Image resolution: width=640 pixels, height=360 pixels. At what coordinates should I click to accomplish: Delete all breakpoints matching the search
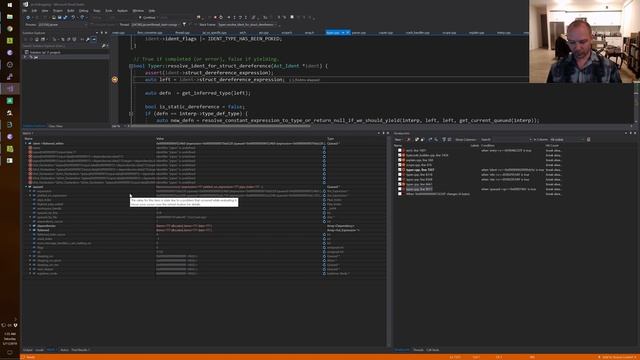[x=417, y=140]
